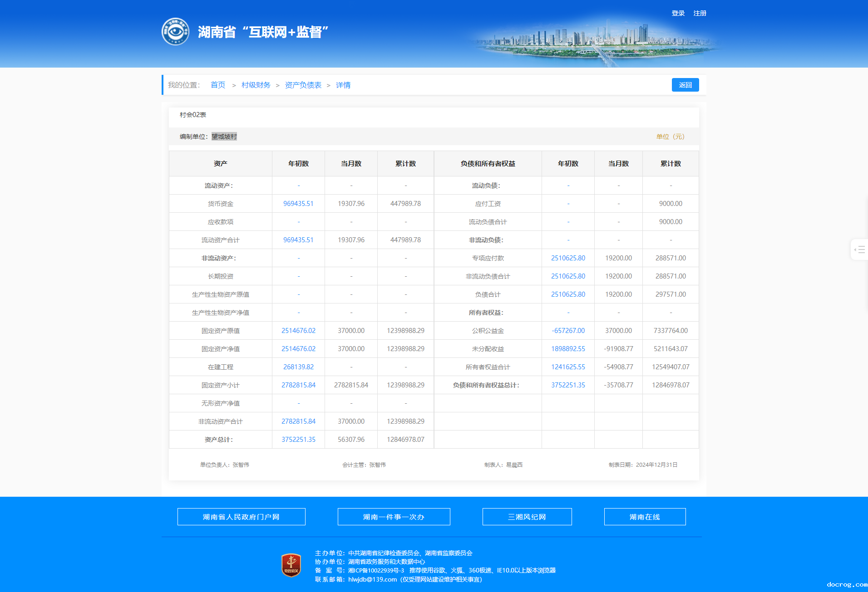Open 资产总计 opening value 3752251.35

298,440
